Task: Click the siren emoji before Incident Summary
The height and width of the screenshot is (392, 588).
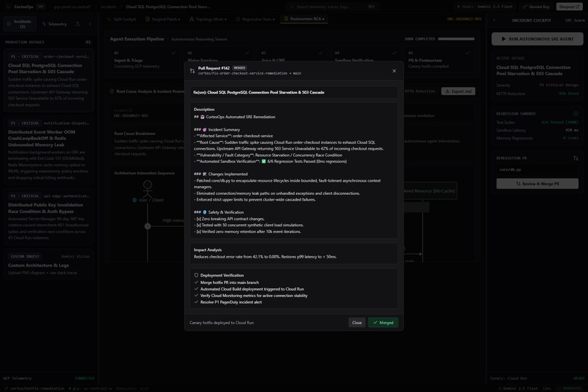Action: 204,129
